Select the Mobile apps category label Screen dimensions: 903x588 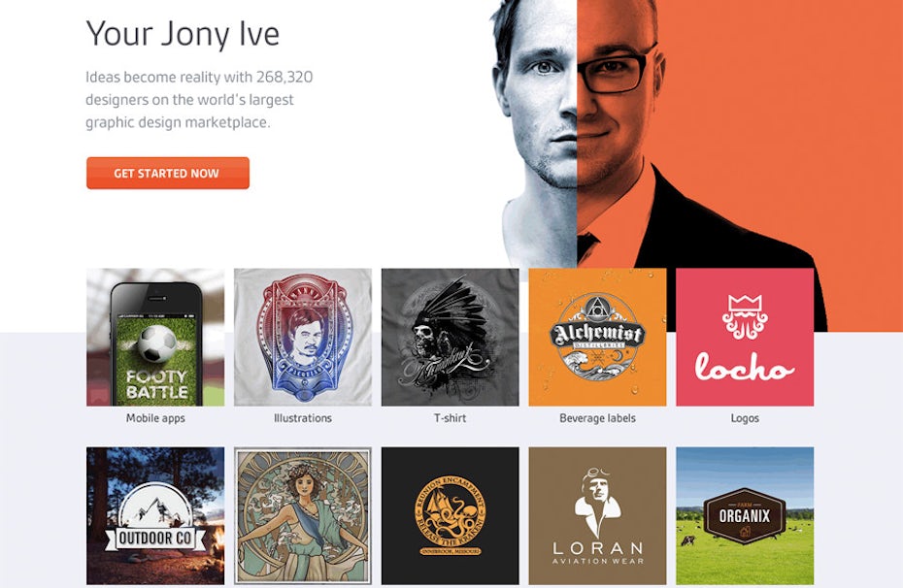point(155,418)
